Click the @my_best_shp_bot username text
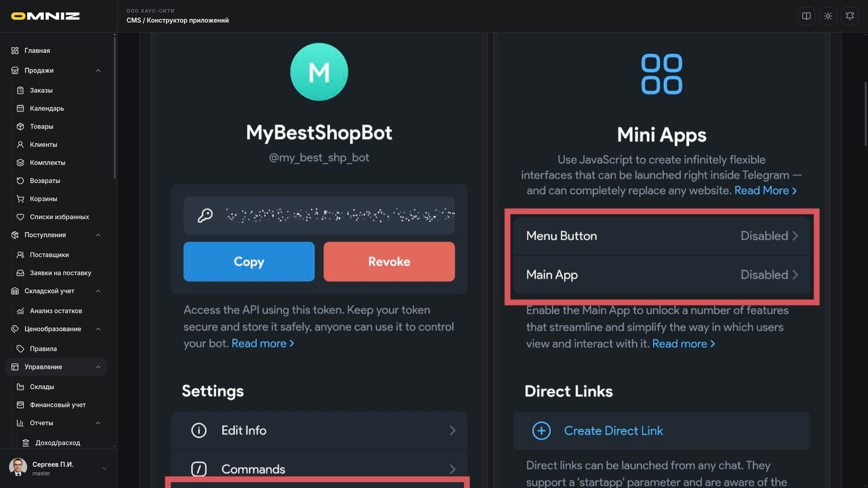The height and width of the screenshot is (488, 868). (x=319, y=158)
